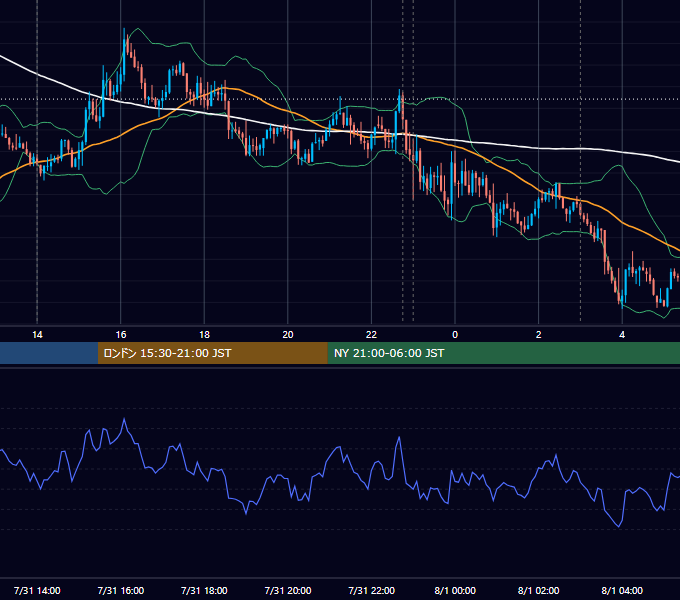Screen dimensions: 680x600
Task: Click the 4 hour label on chart axis
Action: [622, 335]
